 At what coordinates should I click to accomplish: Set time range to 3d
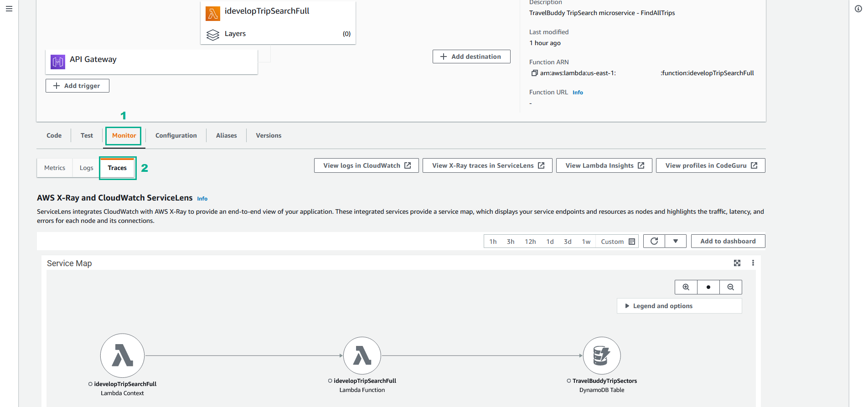click(568, 242)
